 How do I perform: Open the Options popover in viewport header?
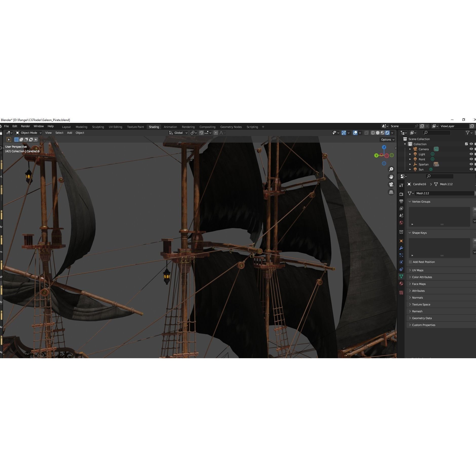coord(387,140)
